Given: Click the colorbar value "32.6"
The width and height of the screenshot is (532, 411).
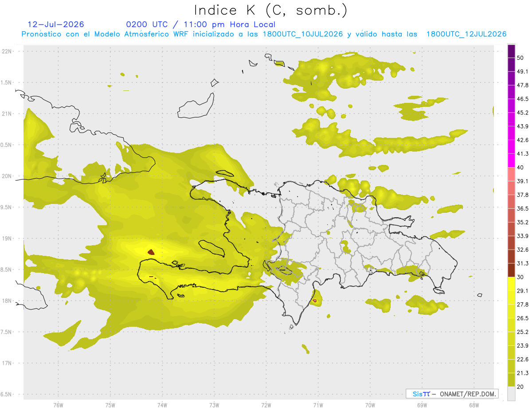Looking at the screenshot, I should (523, 250).
